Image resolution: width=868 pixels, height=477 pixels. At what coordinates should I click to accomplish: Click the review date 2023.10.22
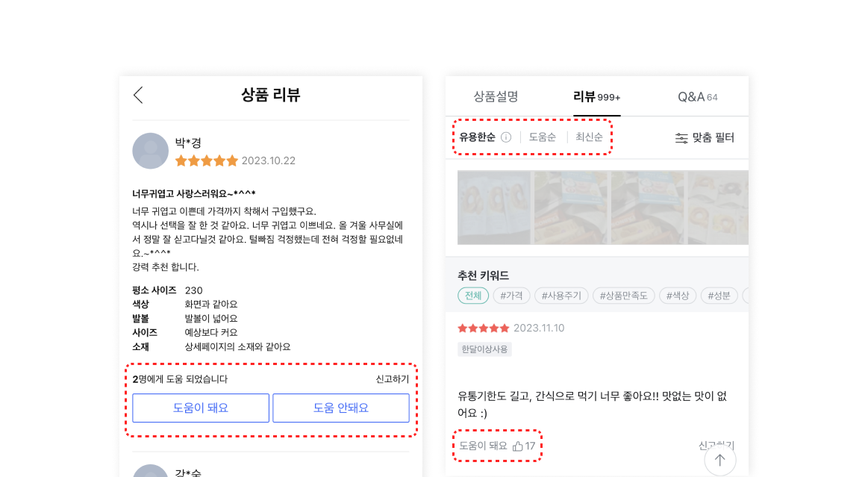[269, 161]
